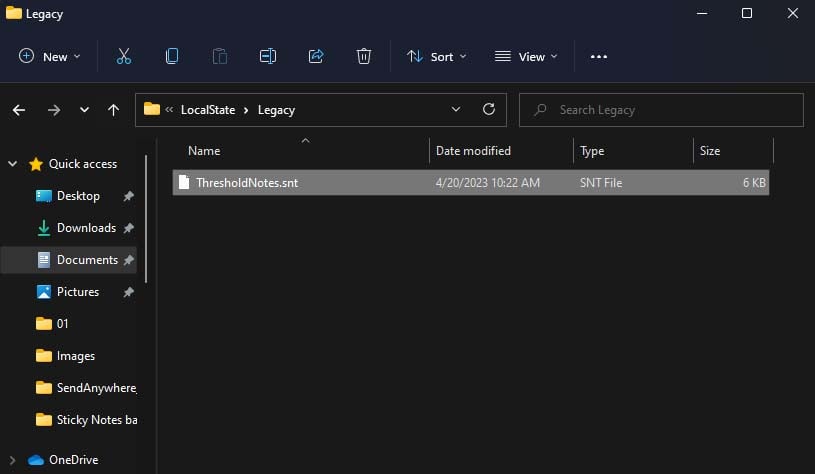The width and height of the screenshot is (815, 474).
Task: Open the New item dropdown
Action: (x=49, y=57)
